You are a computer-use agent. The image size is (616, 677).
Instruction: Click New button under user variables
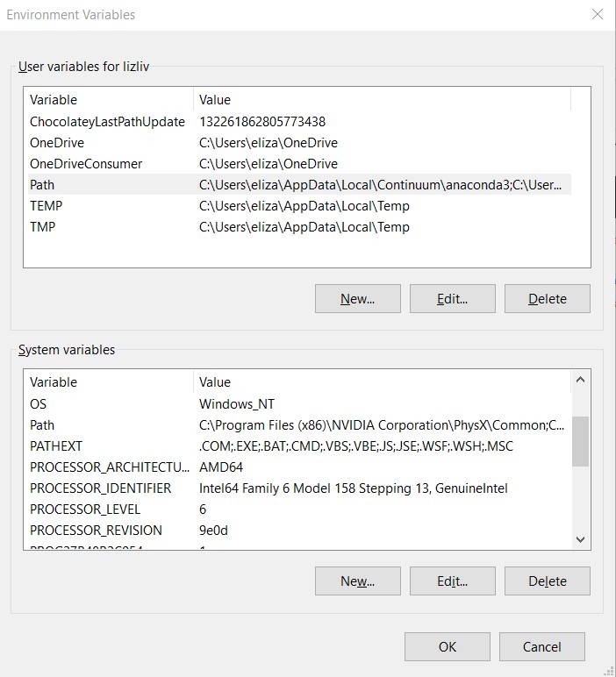point(357,299)
